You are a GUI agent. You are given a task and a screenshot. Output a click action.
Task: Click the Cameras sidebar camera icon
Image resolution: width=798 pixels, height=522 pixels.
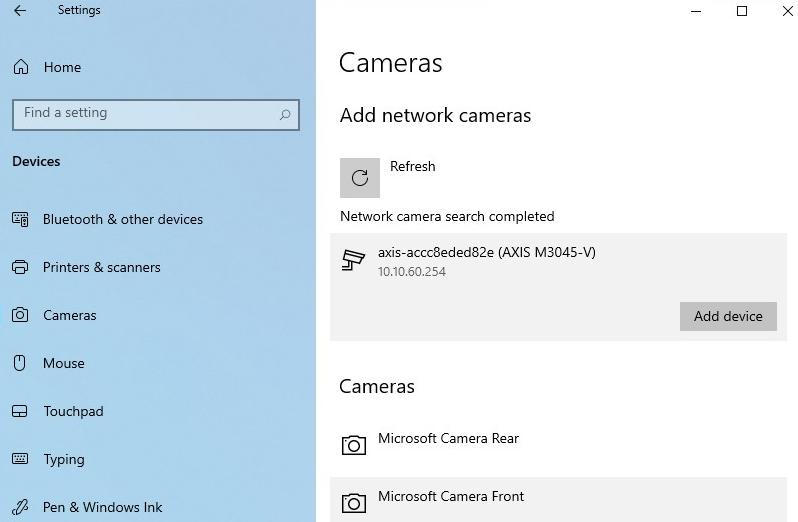click(20, 315)
